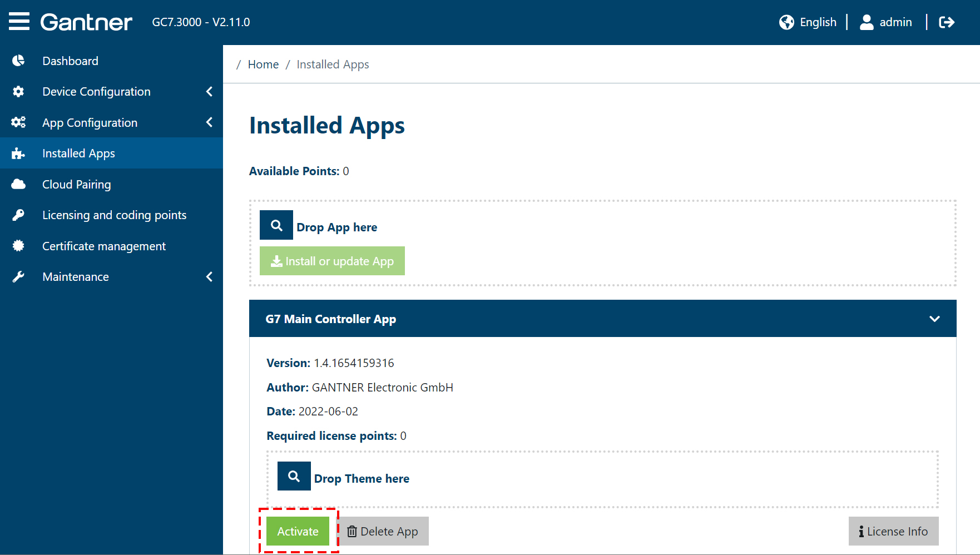Activate the G7 Main Controller App
This screenshot has height=555, width=980.
point(298,531)
